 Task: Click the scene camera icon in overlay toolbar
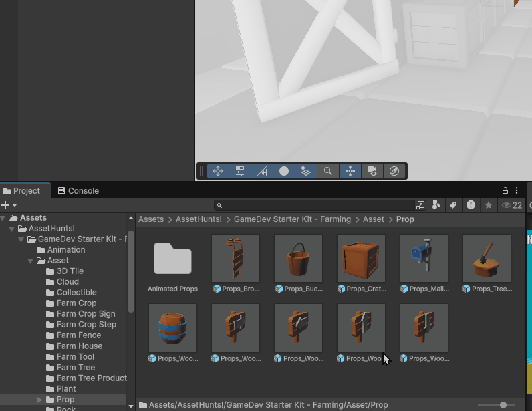click(372, 171)
